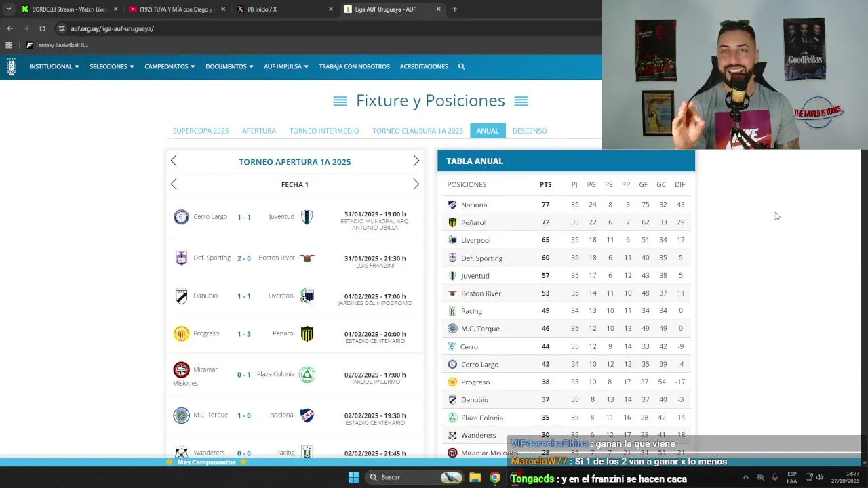
Task: Click M.C. Torque row in Tabla Anual
Action: (x=566, y=329)
